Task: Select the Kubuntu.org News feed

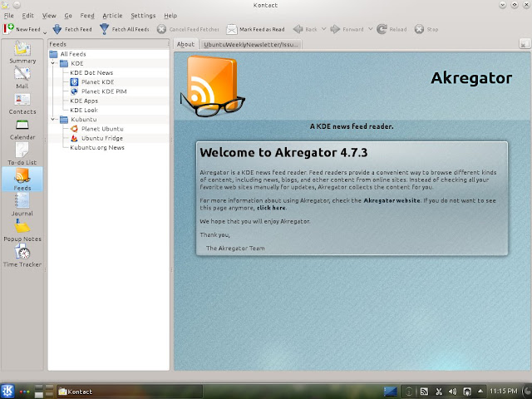Action: tap(109, 147)
